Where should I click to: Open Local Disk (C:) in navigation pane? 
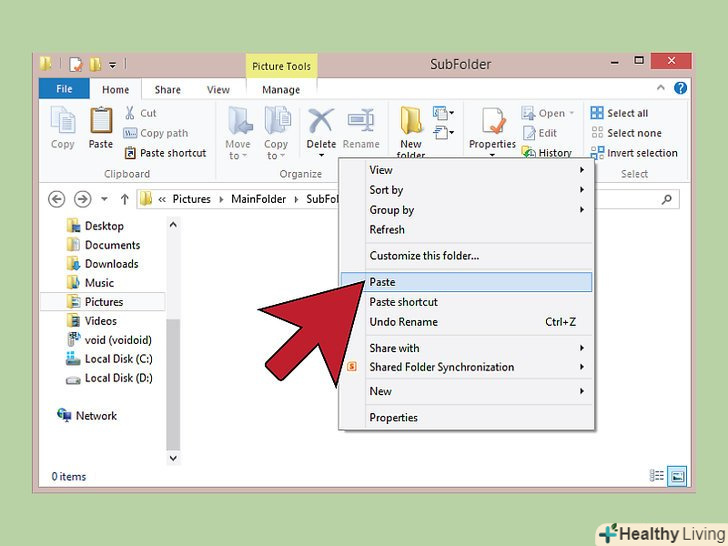pyautogui.click(x=109, y=359)
